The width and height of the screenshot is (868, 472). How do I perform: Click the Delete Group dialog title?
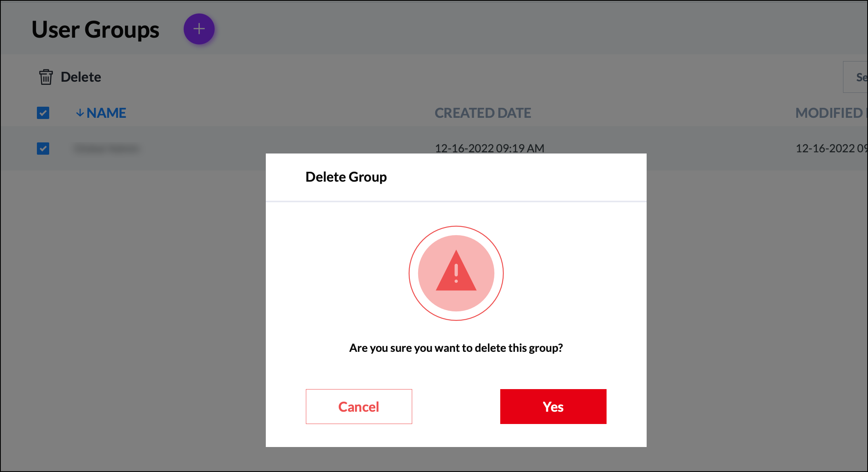346,177
